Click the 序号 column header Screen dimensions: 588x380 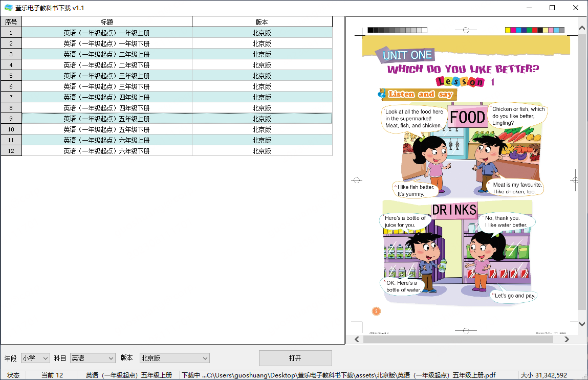tap(11, 21)
